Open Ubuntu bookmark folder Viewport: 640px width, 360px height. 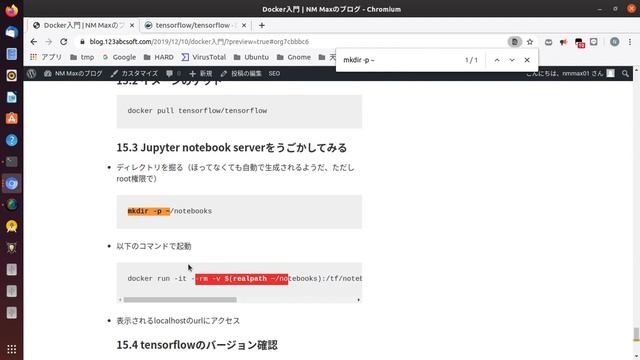[x=251, y=57]
